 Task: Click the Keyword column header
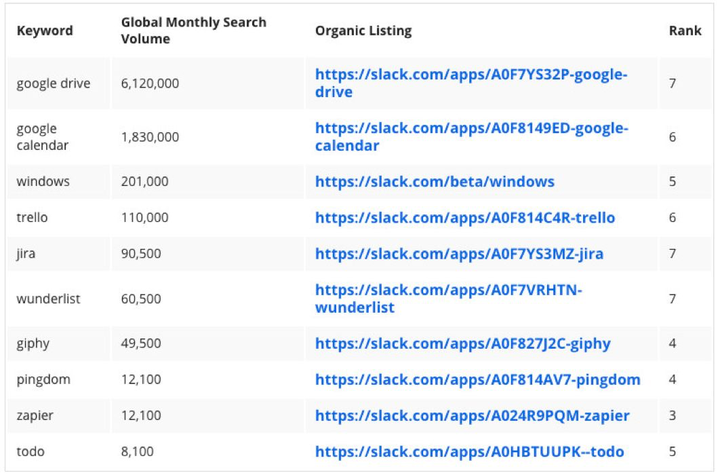[x=45, y=31]
